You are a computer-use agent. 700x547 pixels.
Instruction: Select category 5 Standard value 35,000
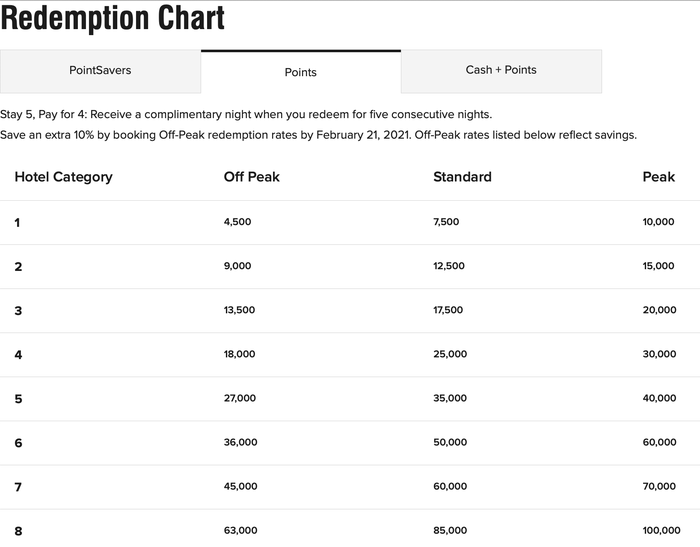coord(450,398)
